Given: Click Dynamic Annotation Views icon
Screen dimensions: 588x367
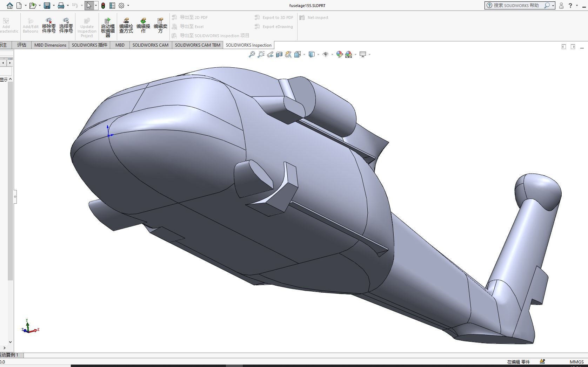Looking at the screenshot, I should 288,54.
